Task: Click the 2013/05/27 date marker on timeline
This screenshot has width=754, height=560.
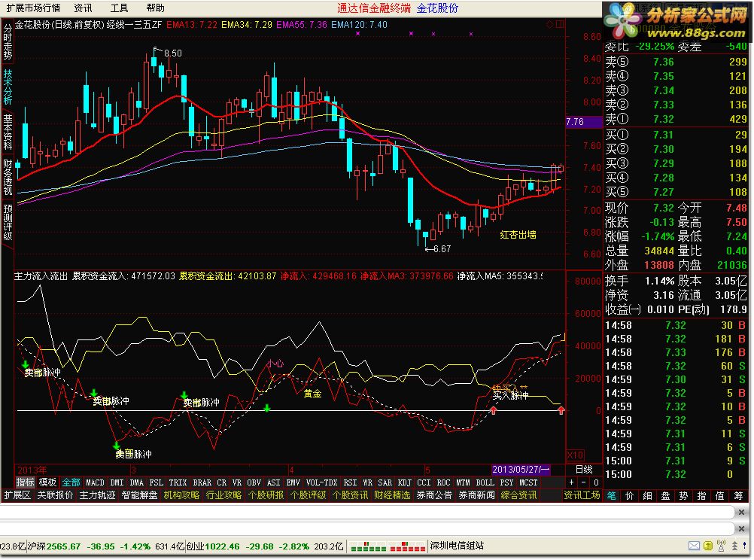Action: pyautogui.click(x=521, y=469)
